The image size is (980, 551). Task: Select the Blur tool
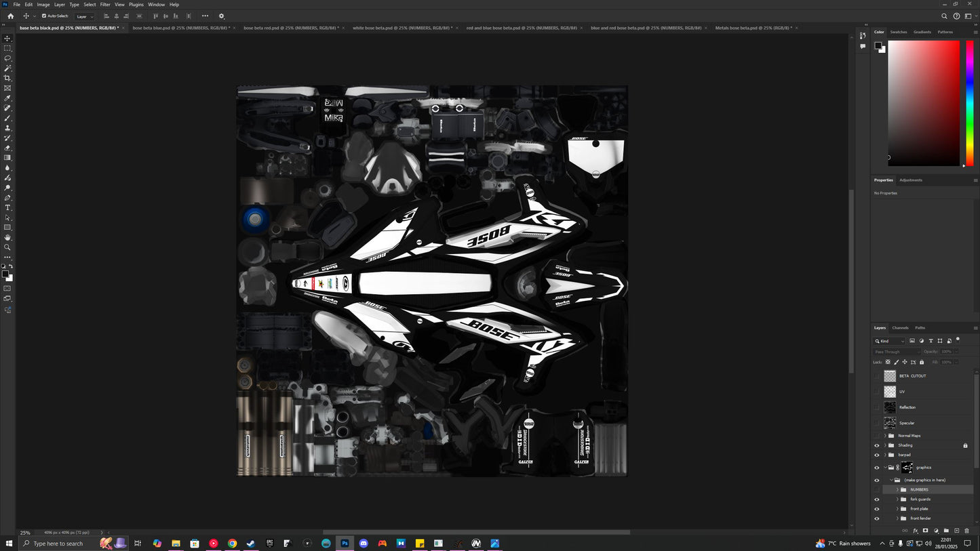pyautogui.click(x=7, y=167)
